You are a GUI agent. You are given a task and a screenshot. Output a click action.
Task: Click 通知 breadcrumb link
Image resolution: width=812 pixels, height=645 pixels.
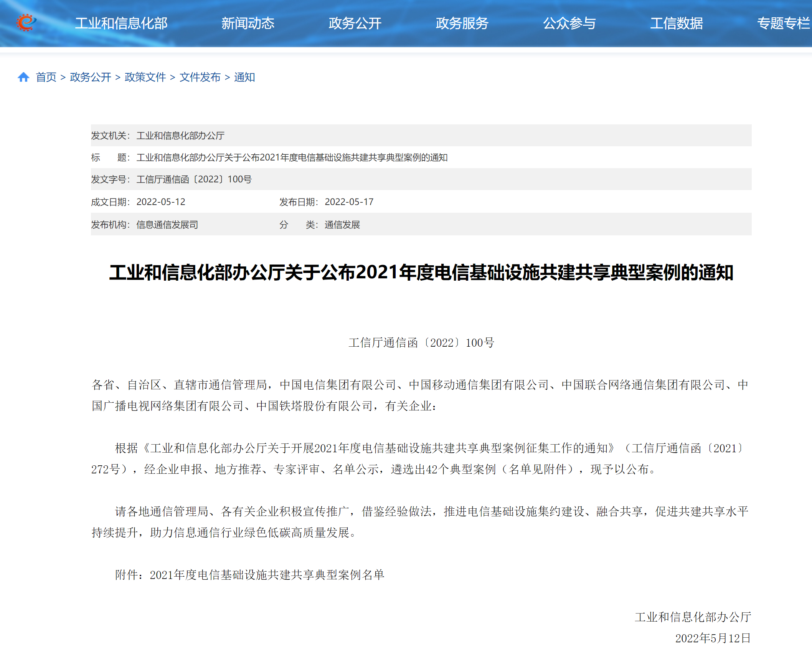click(244, 77)
